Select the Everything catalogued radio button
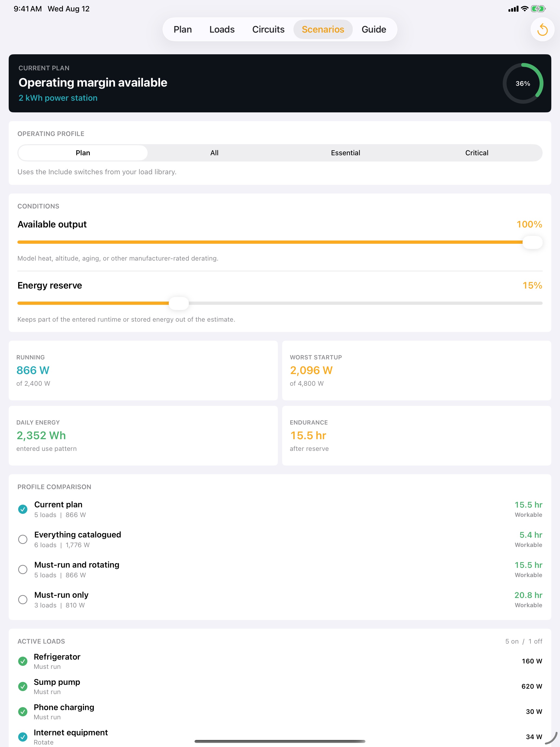The image size is (560, 747). (23, 539)
